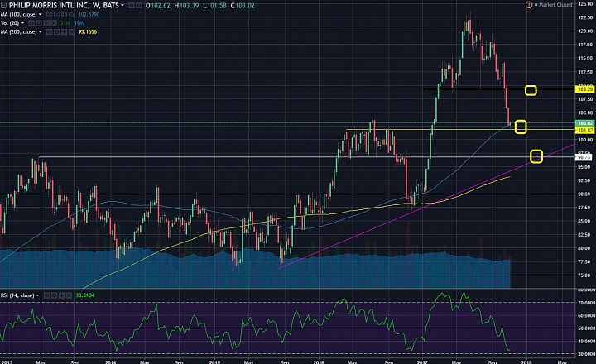This screenshot has width=596, height=364.
Task: Remove the RSI (14, close) indicator with X icon
Action: pos(69,295)
